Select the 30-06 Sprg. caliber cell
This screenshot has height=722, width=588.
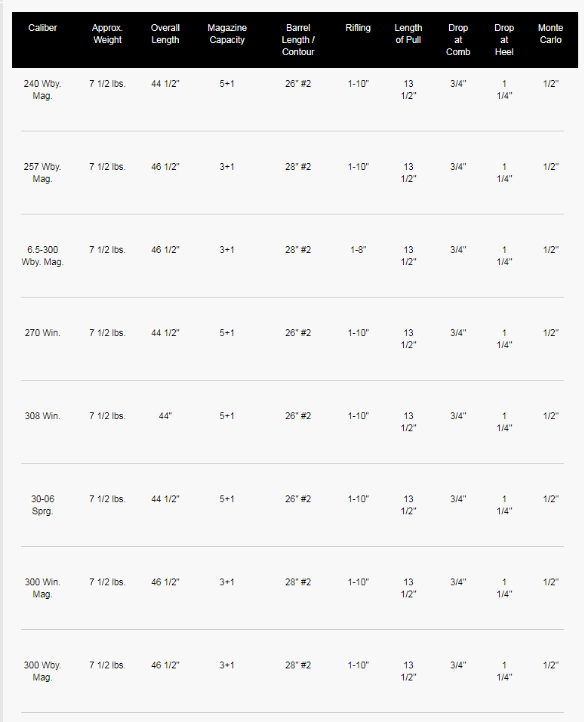[x=42, y=504]
